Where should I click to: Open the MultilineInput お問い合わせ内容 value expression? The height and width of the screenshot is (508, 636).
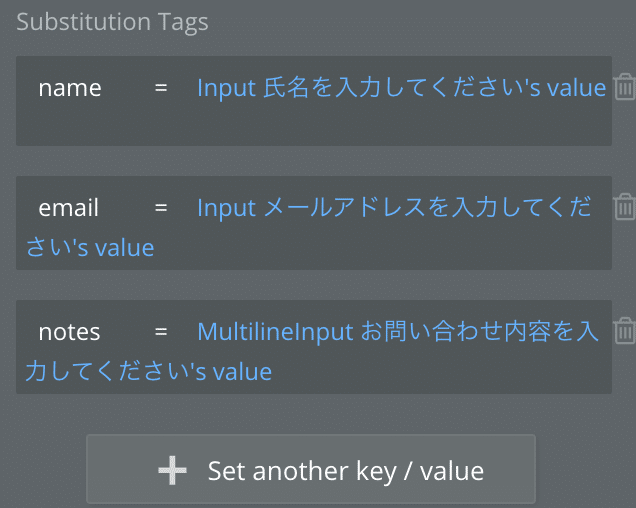coord(398,331)
